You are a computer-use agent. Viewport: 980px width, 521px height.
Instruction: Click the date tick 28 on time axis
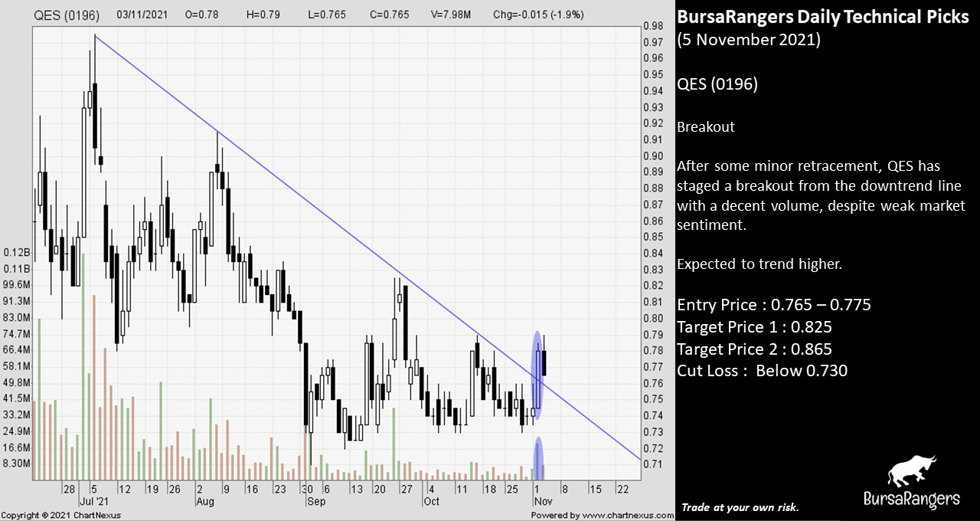(69, 489)
